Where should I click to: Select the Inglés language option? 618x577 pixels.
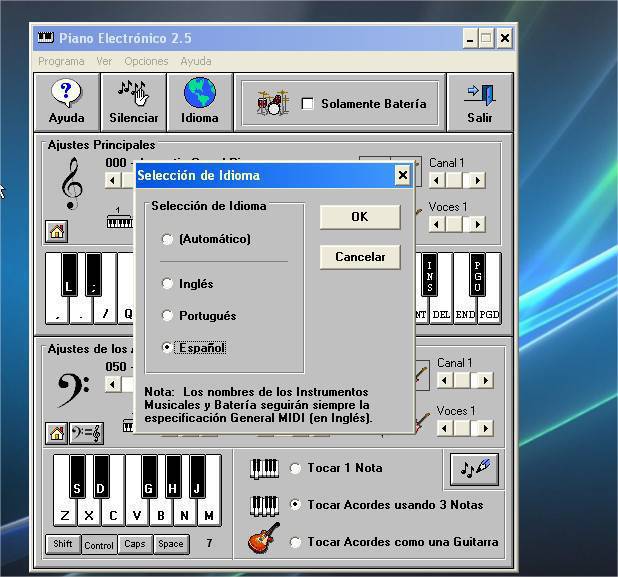click(x=167, y=284)
